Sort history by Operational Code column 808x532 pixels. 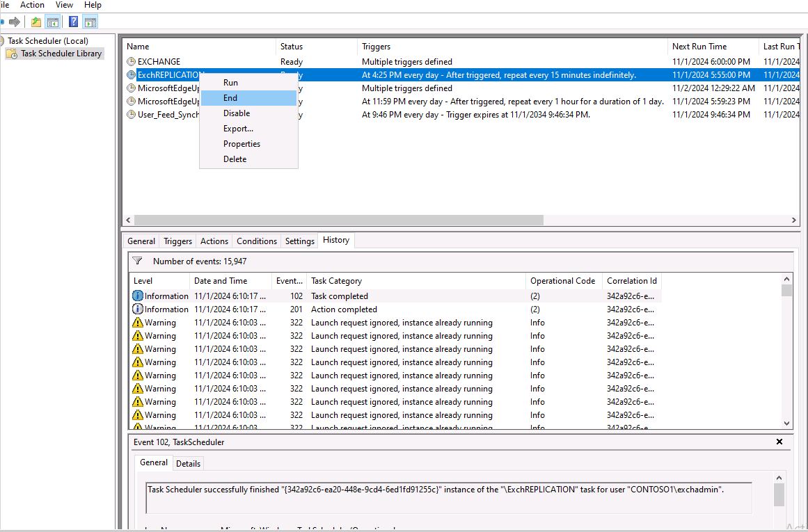tap(564, 281)
